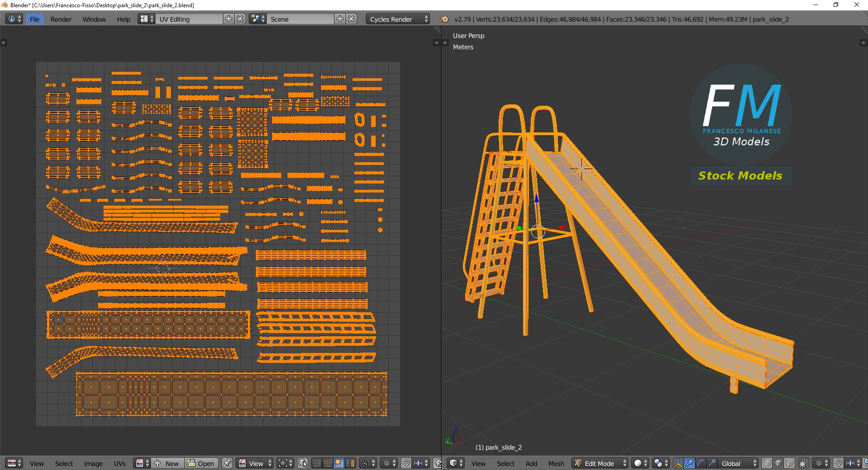Open the UVs menu
This screenshot has width=868, height=470.
(x=120, y=463)
